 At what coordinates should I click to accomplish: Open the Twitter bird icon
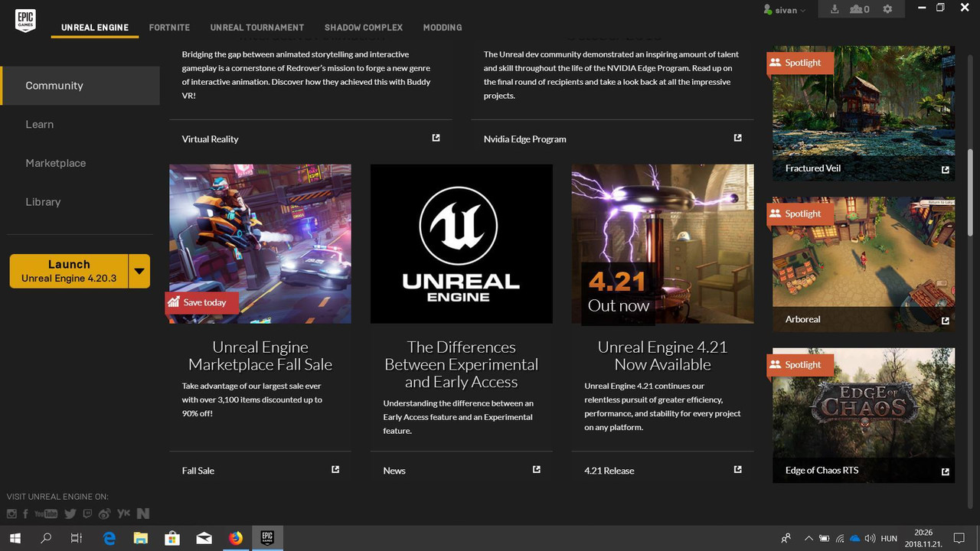(x=70, y=514)
